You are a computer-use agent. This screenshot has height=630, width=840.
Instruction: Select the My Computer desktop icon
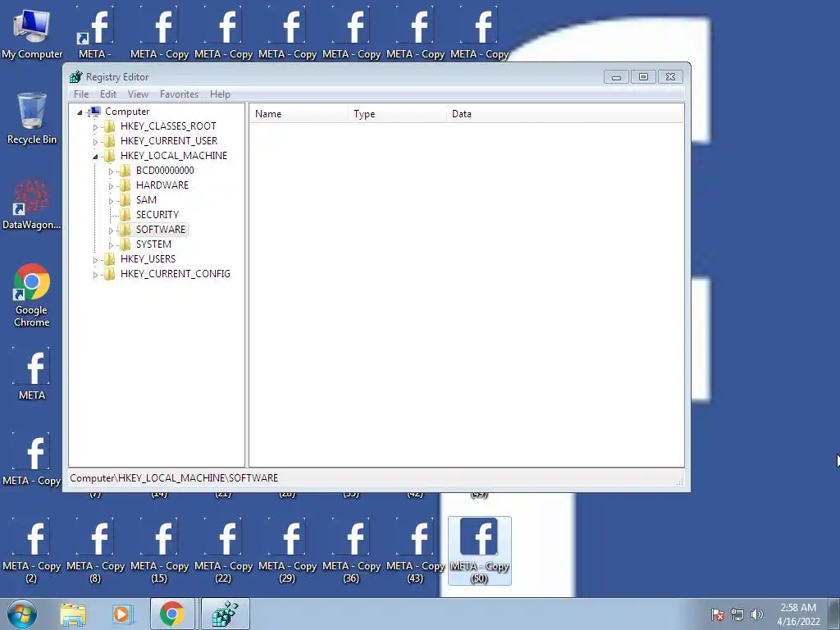point(32,34)
